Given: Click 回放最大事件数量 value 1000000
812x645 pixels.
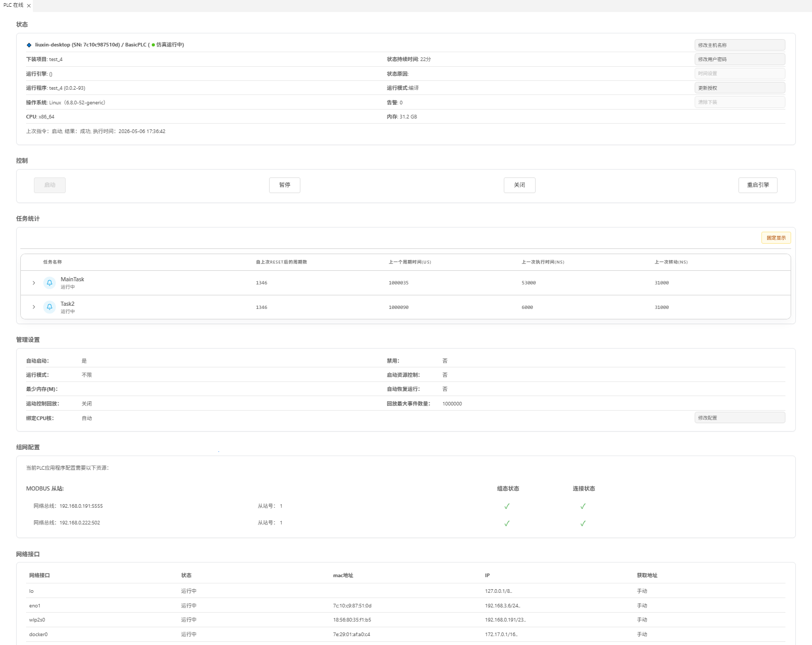Looking at the screenshot, I should pyautogui.click(x=452, y=404).
